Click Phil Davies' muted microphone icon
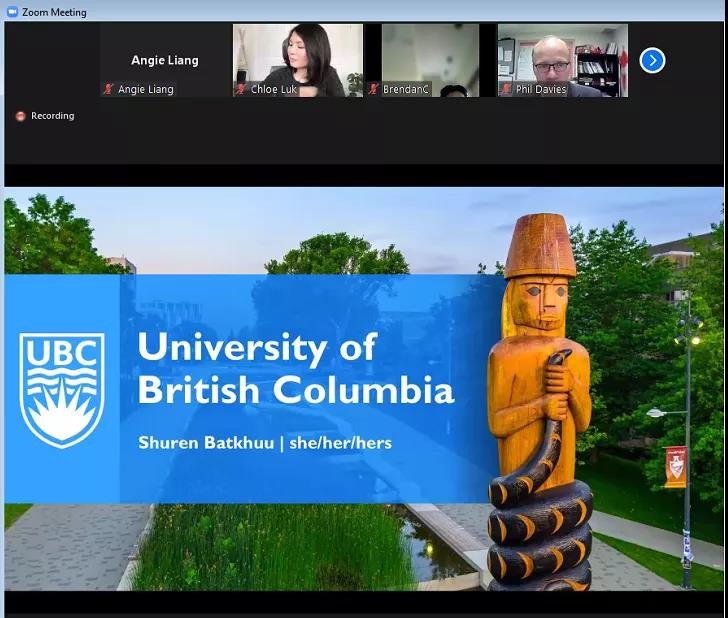This screenshot has width=728, height=618. pos(506,89)
